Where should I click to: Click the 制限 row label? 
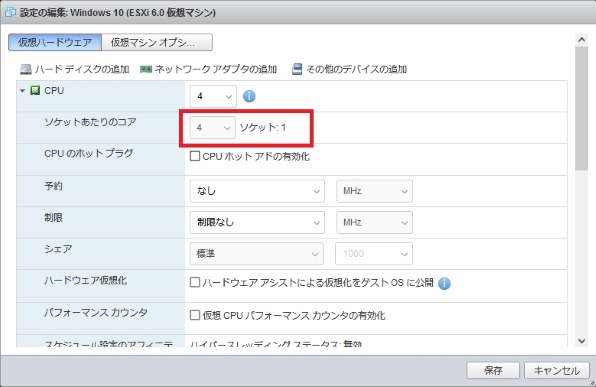tap(53, 218)
